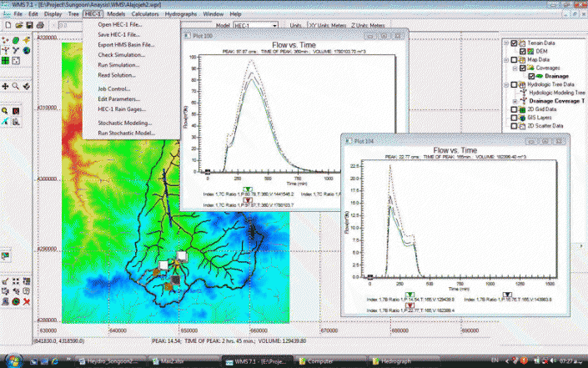
Task: Click the Plot 100 window title icon
Action: pyautogui.click(x=187, y=36)
